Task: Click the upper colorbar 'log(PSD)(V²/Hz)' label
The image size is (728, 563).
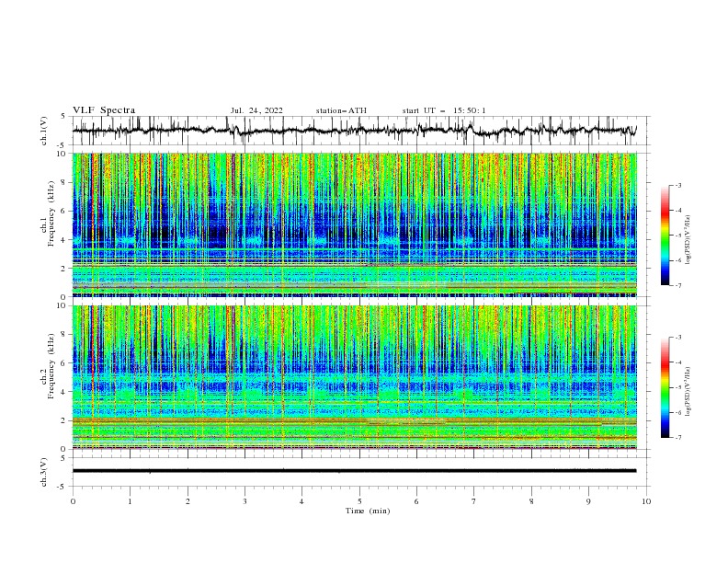Action: [688, 240]
